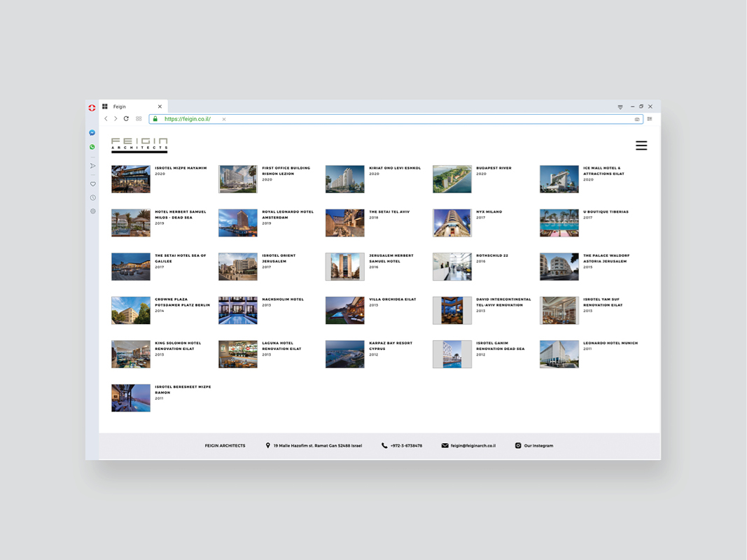
Task: Open WhatsApp in the sidebar
Action: tap(92, 147)
